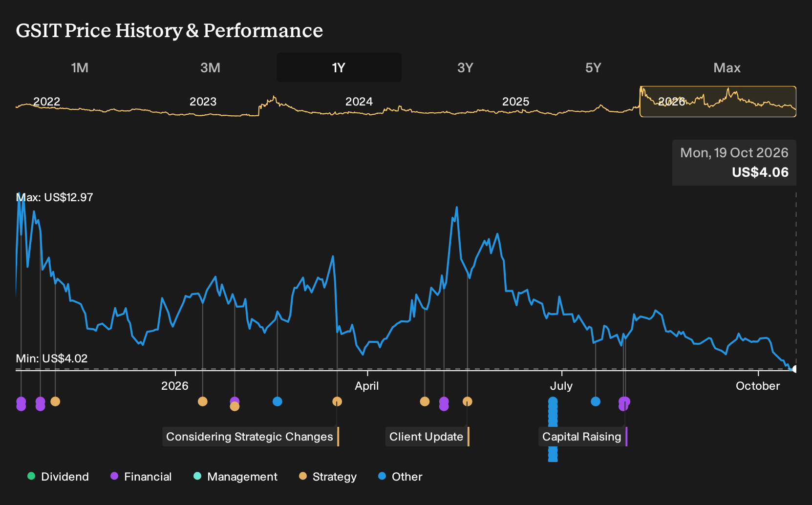
Task: Click the Max: US$12.97 label
Action: click(x=55, y=197)
